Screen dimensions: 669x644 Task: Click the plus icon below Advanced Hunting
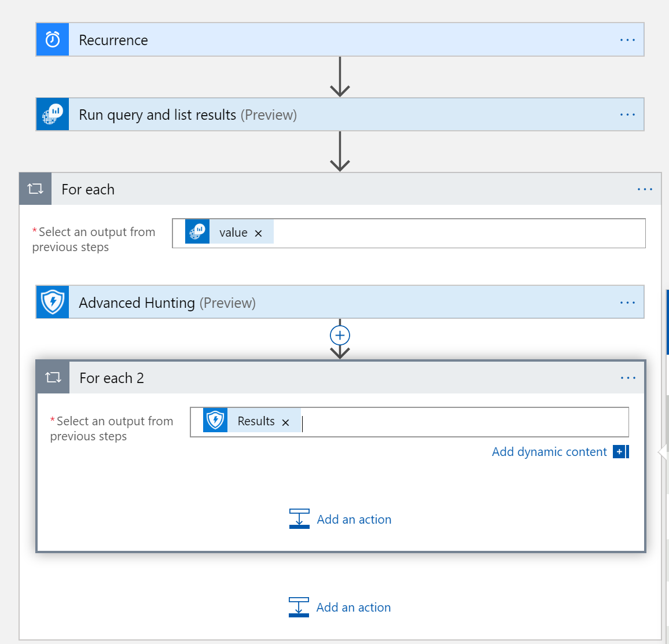pos(340,335)
